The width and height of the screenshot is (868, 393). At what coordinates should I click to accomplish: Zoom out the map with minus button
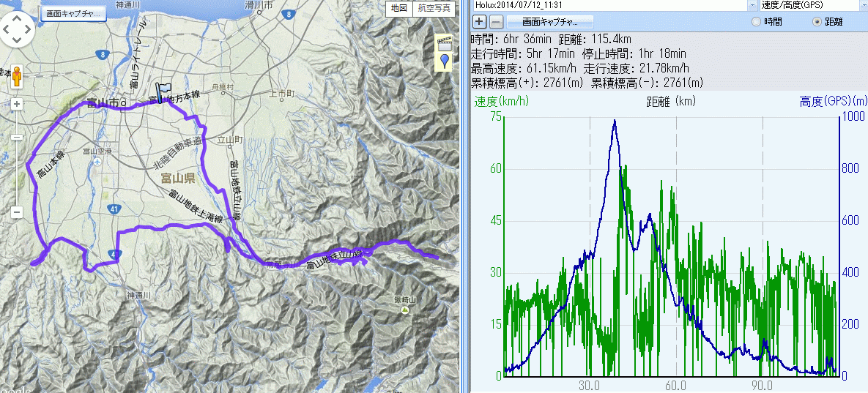[16, 212]
